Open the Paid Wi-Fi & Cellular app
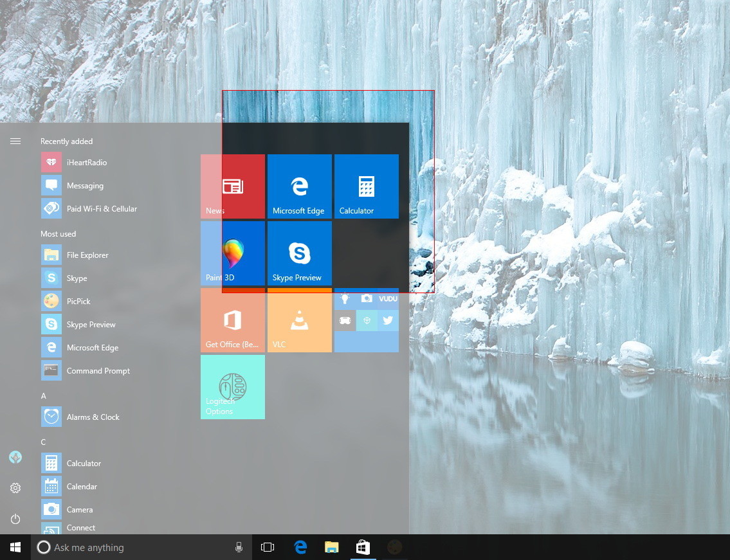730x560 pixels. pyautogui.click(x=102, y=208)
